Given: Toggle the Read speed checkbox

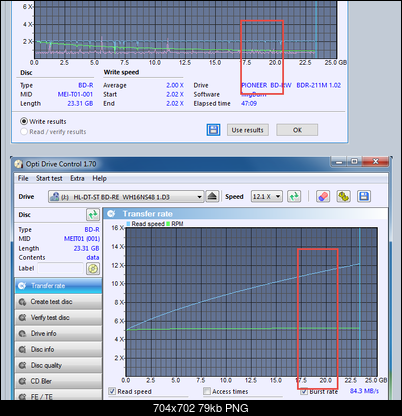Looking at the screenshot, I should (x=112, y=391).
